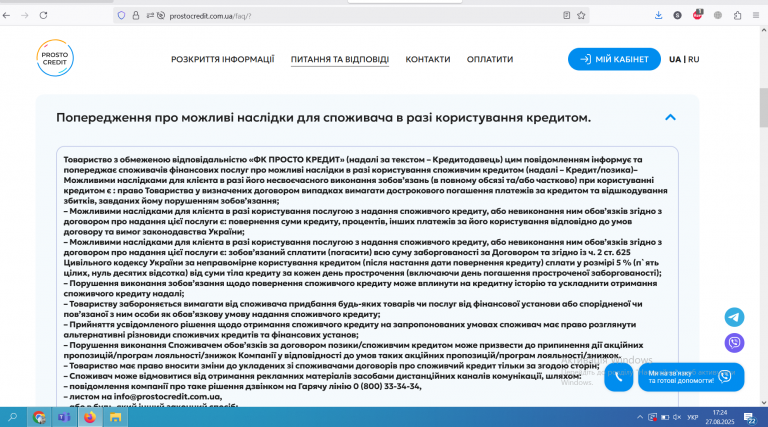Viewport: 768px width, 427px height.
Task: Click the info@prostocredit.com.ua email text
Action: [x=167, y=397]
